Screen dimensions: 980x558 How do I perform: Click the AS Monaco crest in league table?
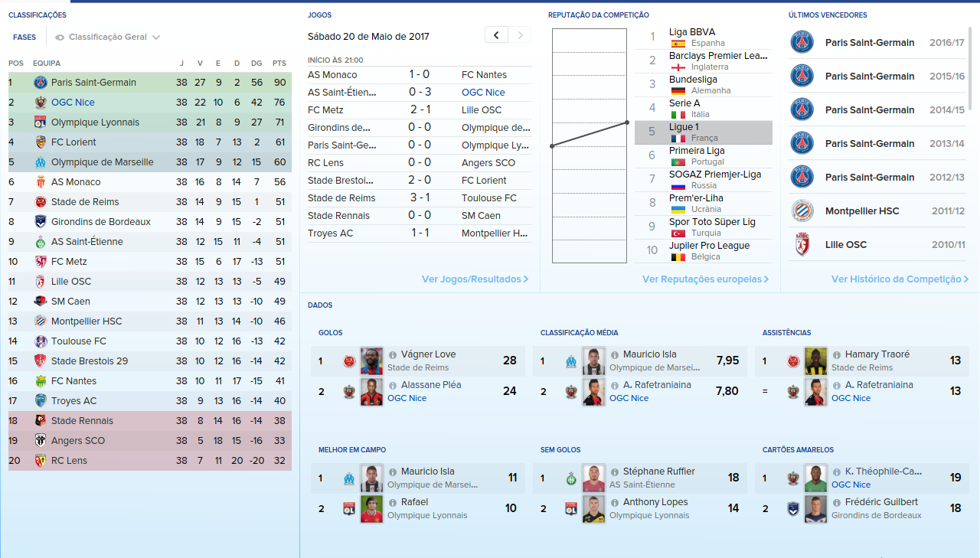pos(41,181)
